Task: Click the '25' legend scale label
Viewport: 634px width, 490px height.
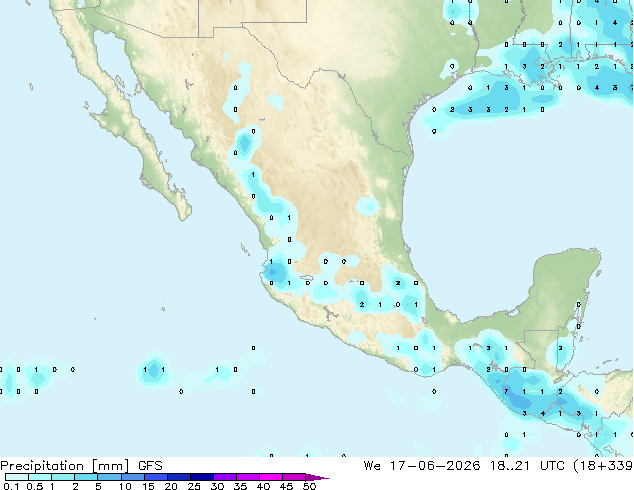Action: 194,486
